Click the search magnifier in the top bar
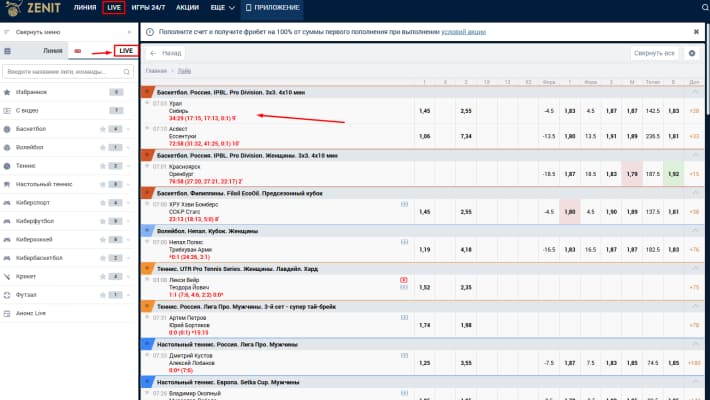Image resolution: width=710 pixels, height=400 pixels. click(x=705, y=8)
